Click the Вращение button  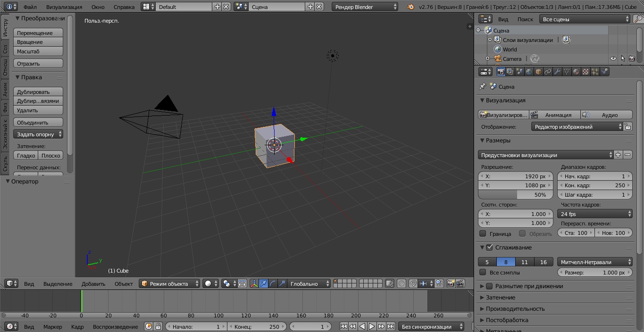tap(38, 42)
